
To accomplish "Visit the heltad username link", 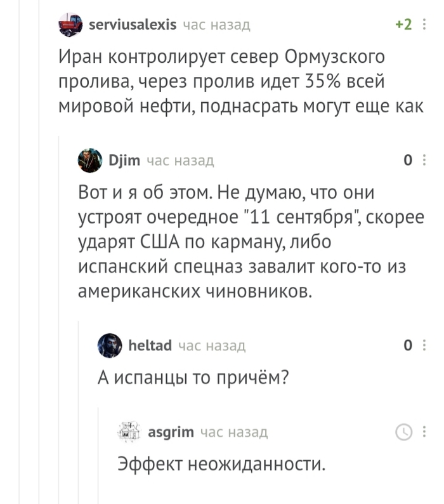I will (x=150, y=345).
